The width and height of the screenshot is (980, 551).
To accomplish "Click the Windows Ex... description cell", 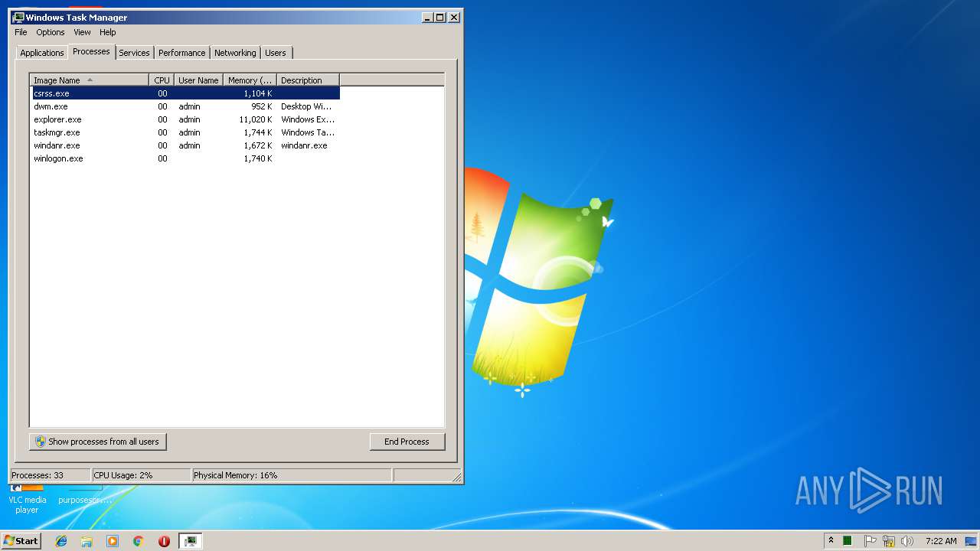I will point(308,119).
